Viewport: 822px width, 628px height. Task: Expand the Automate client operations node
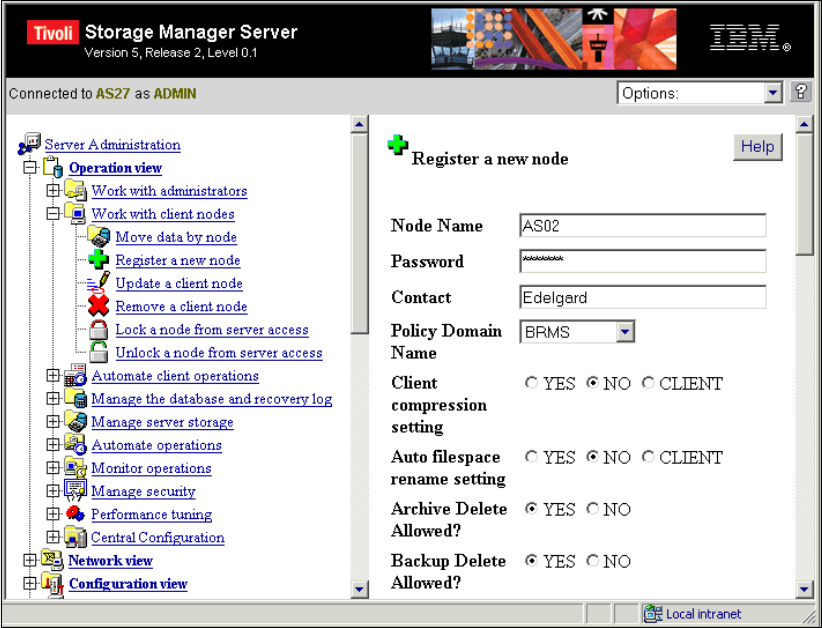52,375
